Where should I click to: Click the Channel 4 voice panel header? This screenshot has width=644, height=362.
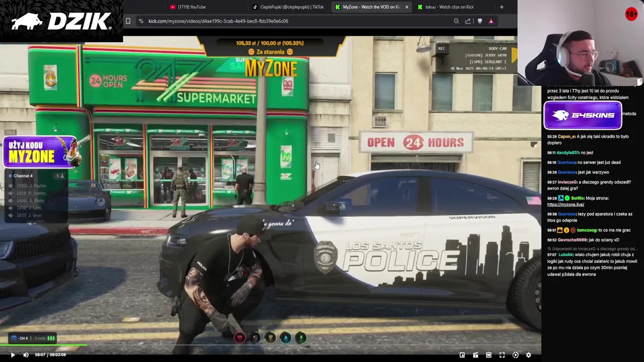[x=35, y=176]
